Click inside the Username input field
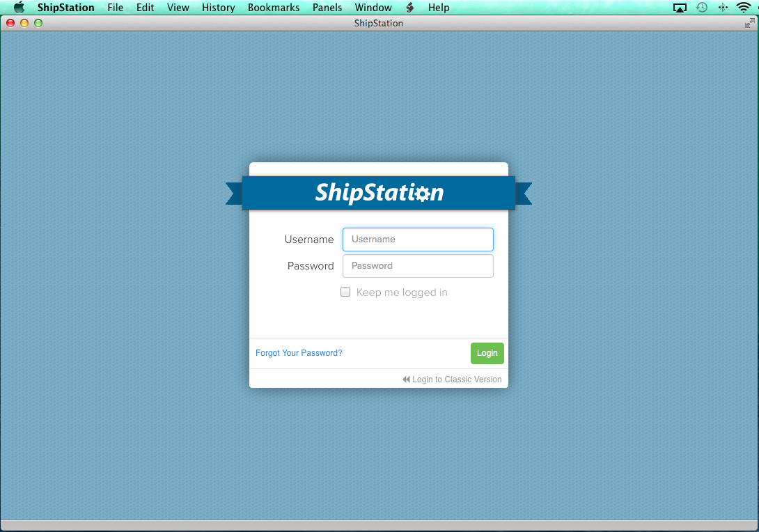Image resolution: width=759 pixels, height=532 pixels. click(x=418, y=239)
